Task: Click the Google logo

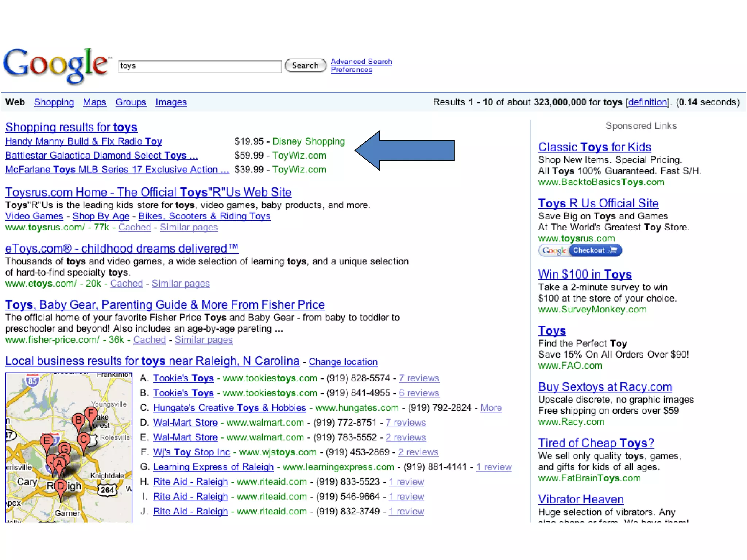Action: [55, 66]
